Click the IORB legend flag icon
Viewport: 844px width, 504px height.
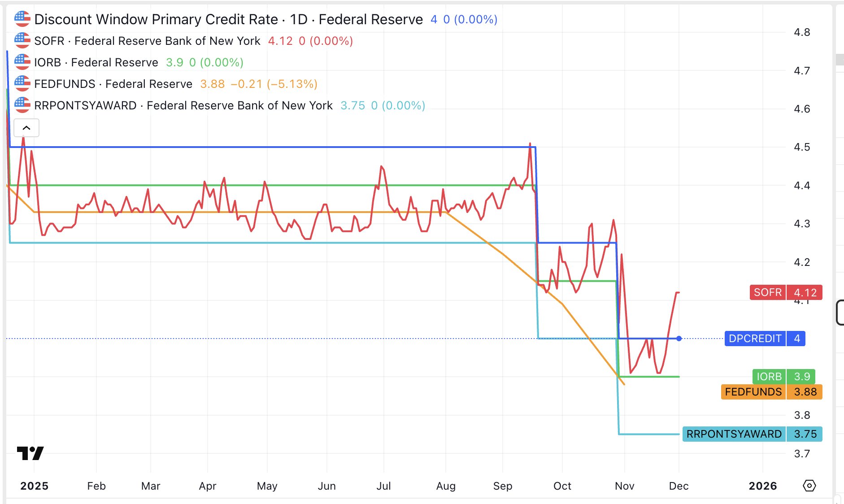pyautogui.click(x=22, y=62)
